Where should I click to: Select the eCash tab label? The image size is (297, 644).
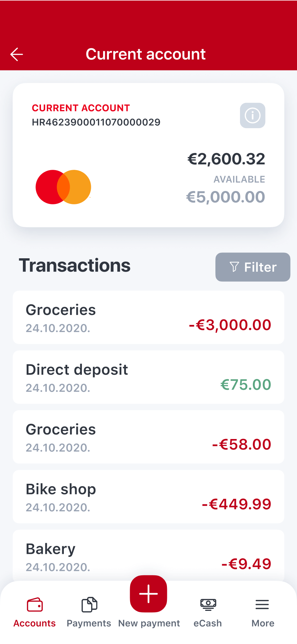click(208, 624)
